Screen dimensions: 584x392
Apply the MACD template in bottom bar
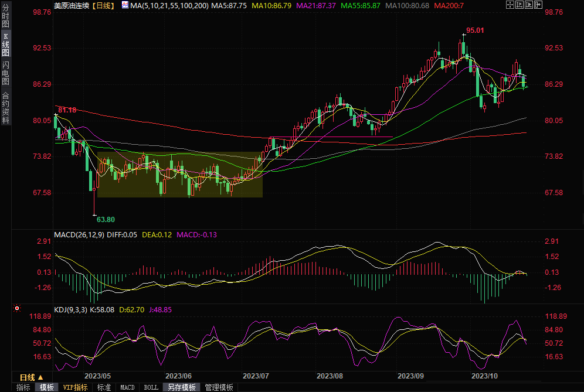[127, 387]
